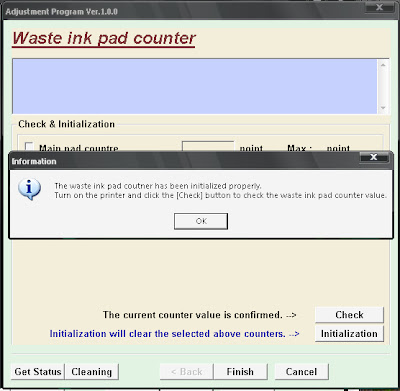
Task: Tick the Main pad counter checkbox
Action: [29, 146]
